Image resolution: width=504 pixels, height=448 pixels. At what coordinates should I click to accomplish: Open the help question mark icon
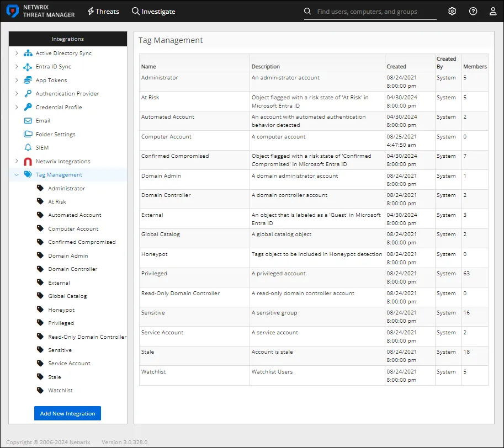473,11
